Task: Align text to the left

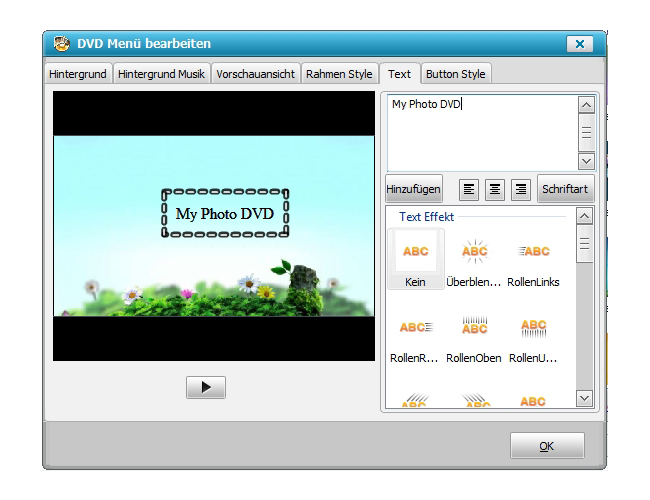Action: coord(469,189)
